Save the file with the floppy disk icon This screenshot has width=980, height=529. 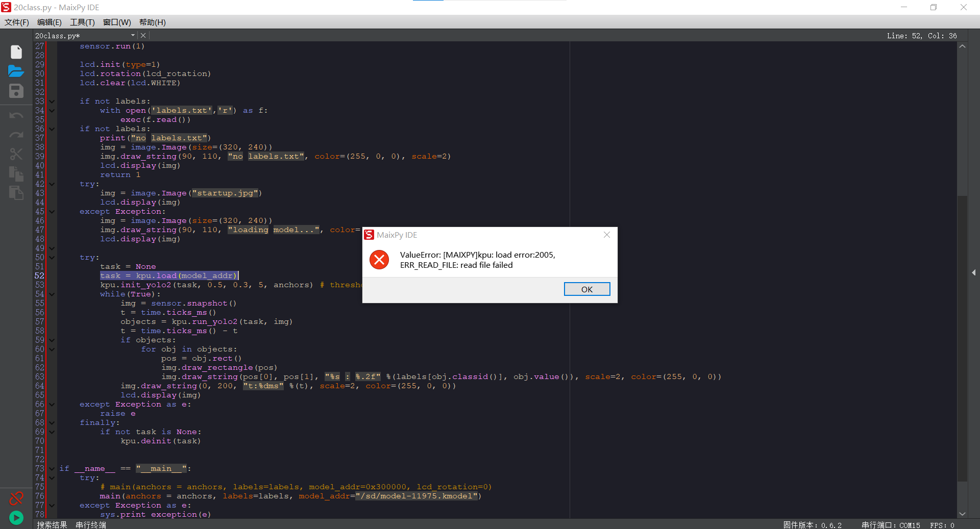[16, 91]
